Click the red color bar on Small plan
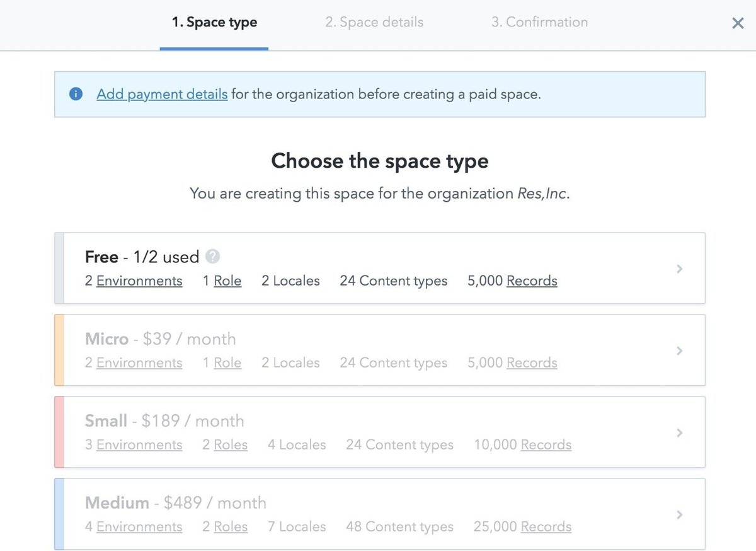Image resolution: width=756 pixels, height=551 pixels. pyautogui.click(x=59, y=432)
